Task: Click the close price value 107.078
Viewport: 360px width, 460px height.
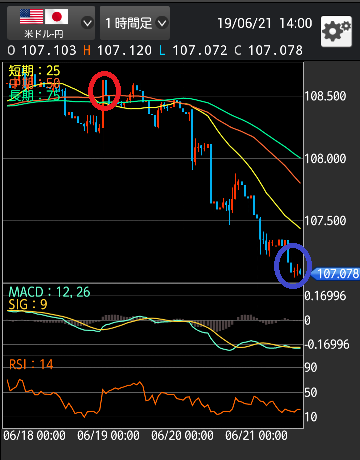Action: 275,51
